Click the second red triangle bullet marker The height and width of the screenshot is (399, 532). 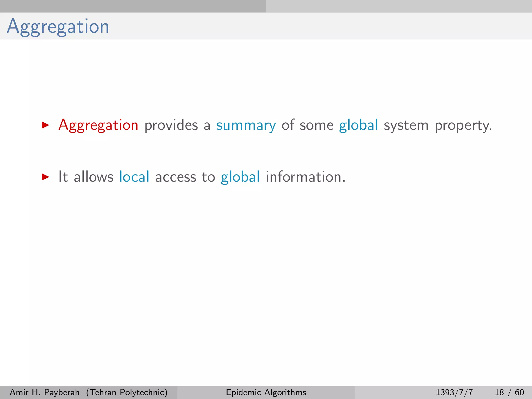tap(45, 177)
